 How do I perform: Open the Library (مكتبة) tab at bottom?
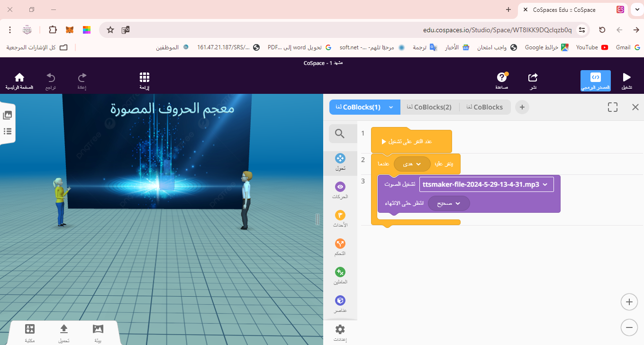pyautogui.click(x=30, y=334)
